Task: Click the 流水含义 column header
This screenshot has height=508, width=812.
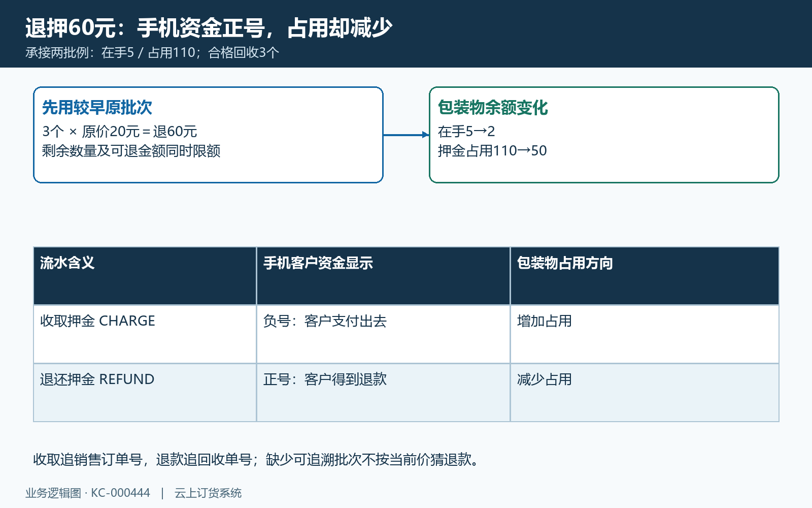Action: click(x=145, y=276)
